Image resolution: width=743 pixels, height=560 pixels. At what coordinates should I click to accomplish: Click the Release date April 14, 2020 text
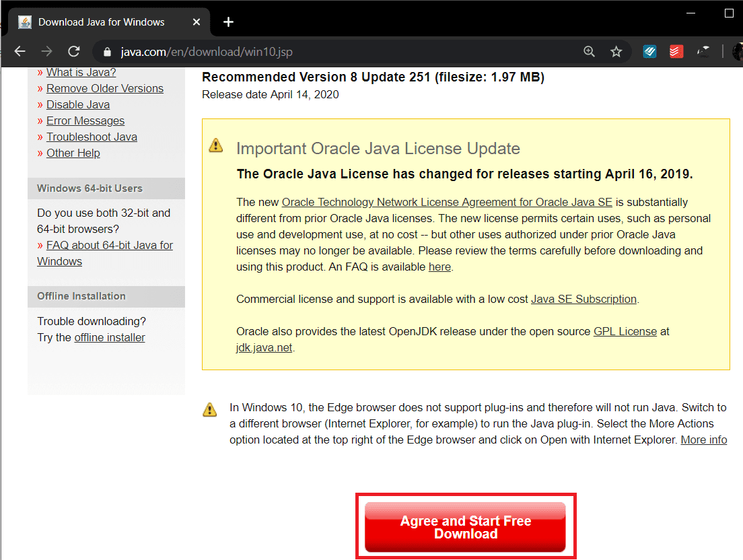tap(270, 94)
